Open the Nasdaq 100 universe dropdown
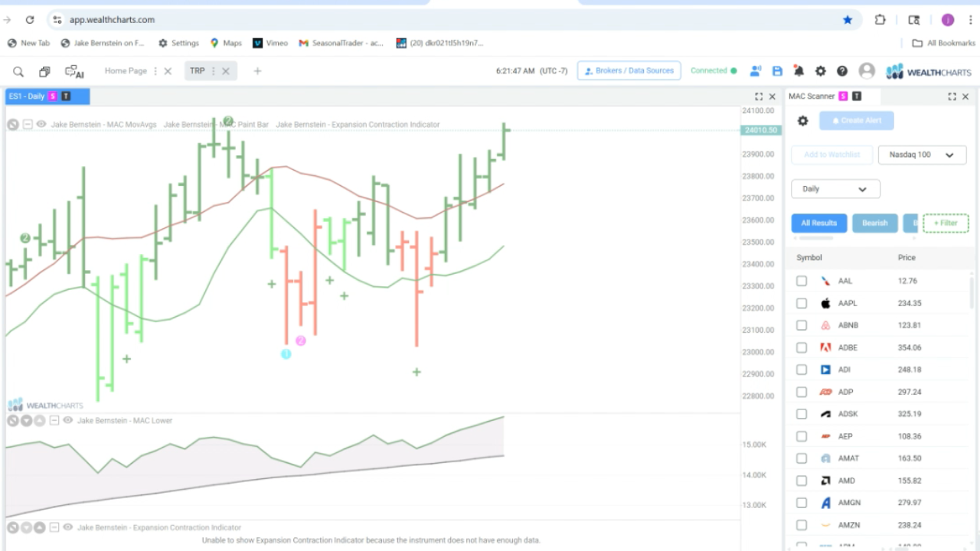The image size is (980, 551). [x=922, y=155]
